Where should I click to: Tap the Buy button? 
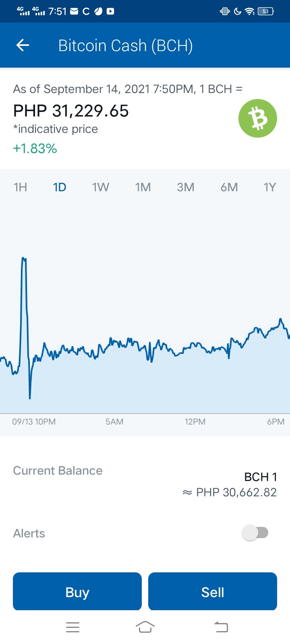click(77, 591)
